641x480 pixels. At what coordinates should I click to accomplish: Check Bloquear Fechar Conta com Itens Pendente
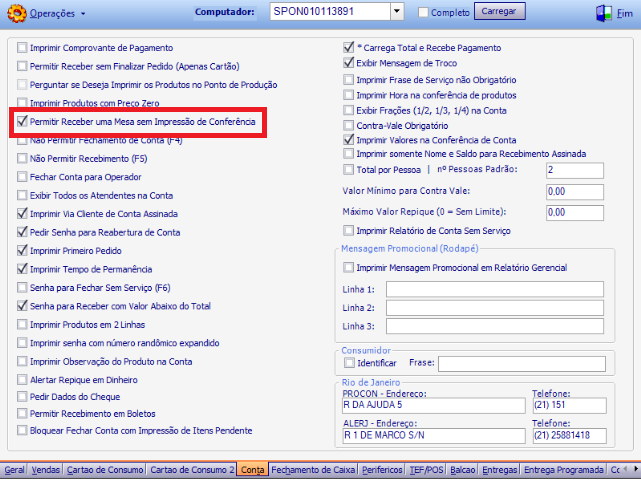coord(22,431)
